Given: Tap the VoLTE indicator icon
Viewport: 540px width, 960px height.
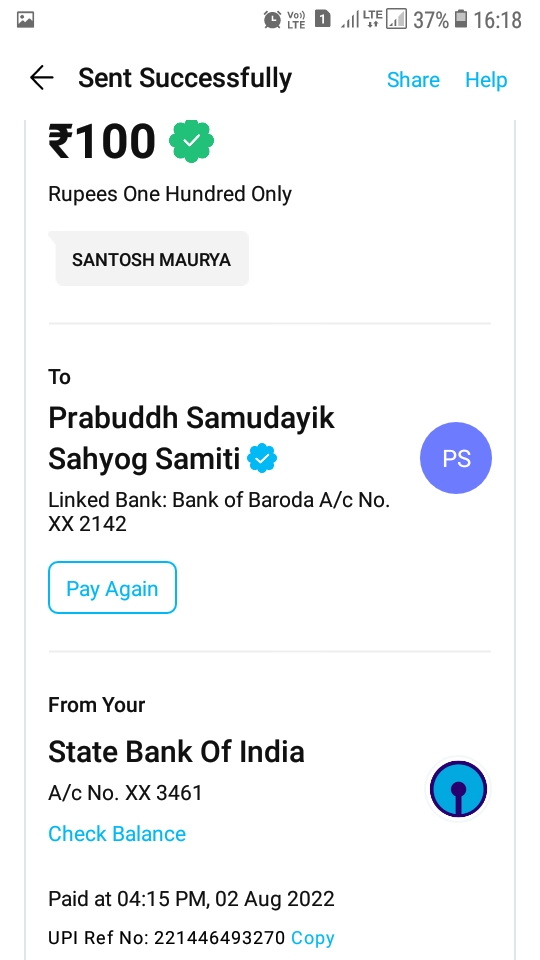Looking at the screenshot, I should [296, 20].
